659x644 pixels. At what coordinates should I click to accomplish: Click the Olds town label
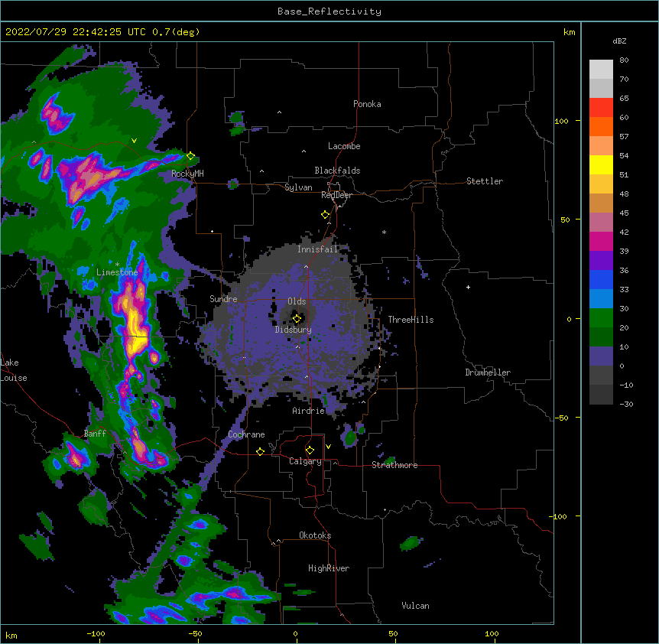coord(297,301)
